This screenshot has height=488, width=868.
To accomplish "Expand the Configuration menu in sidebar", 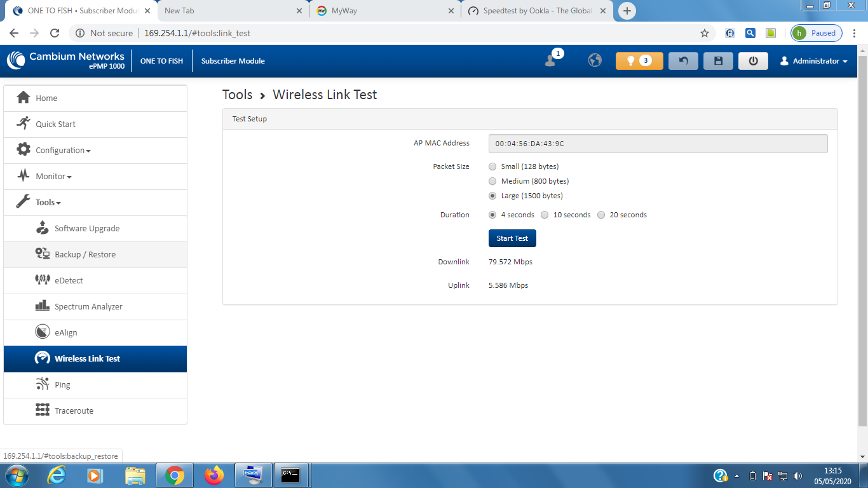I will point(63,151).
